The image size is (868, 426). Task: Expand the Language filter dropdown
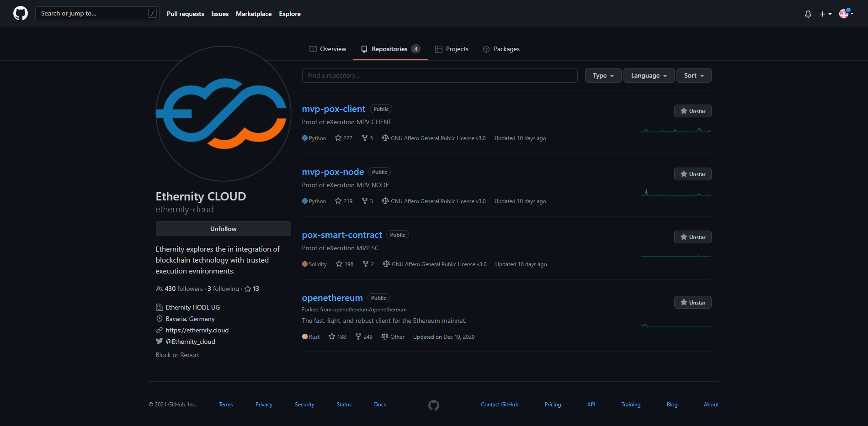[649, 75]
